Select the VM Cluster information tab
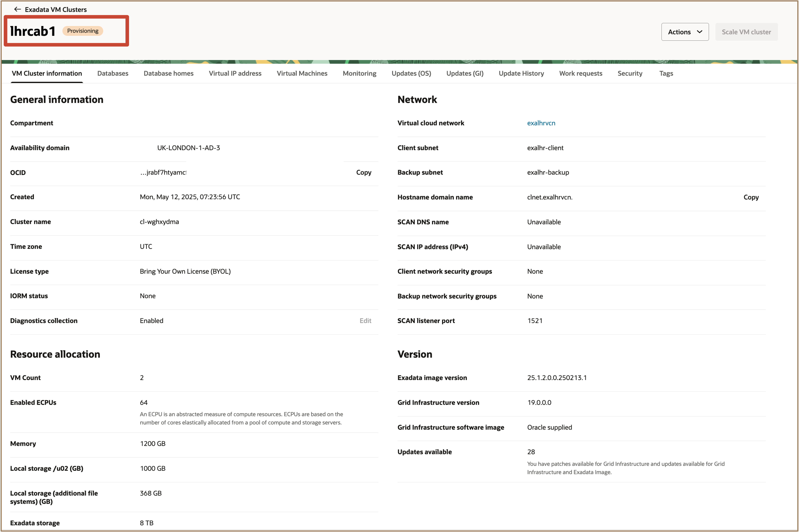Image resolution: width=799 pixels, height=532 pixels. click(x=46, y=73)
